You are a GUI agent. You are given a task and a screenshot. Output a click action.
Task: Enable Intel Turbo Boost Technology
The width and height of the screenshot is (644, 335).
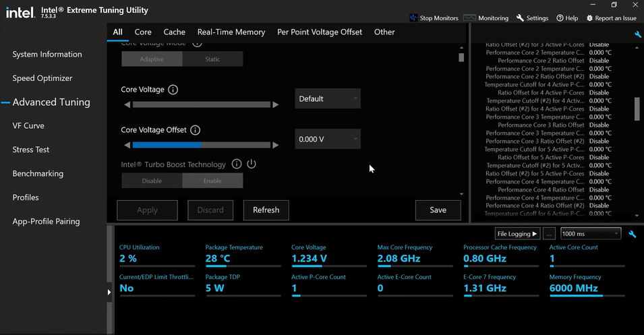212,181
